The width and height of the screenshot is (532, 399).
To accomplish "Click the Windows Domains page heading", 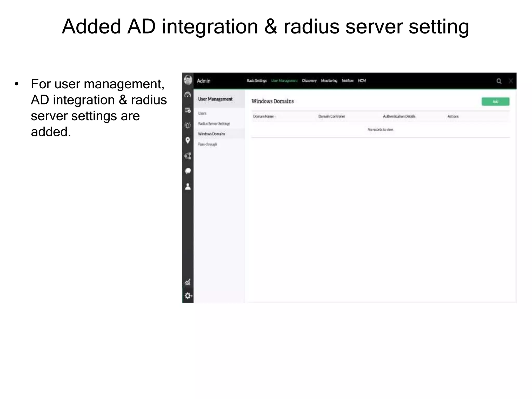I will coord(272,101).
